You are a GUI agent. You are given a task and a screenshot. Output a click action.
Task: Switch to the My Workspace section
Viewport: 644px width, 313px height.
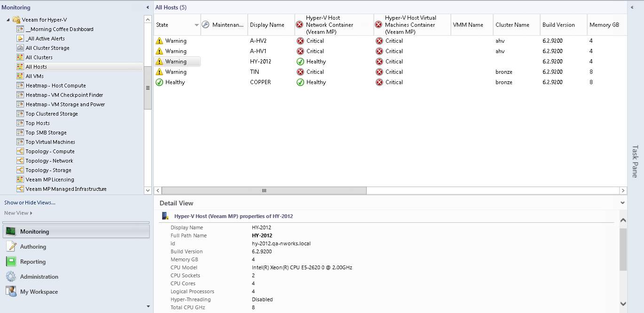76,292
